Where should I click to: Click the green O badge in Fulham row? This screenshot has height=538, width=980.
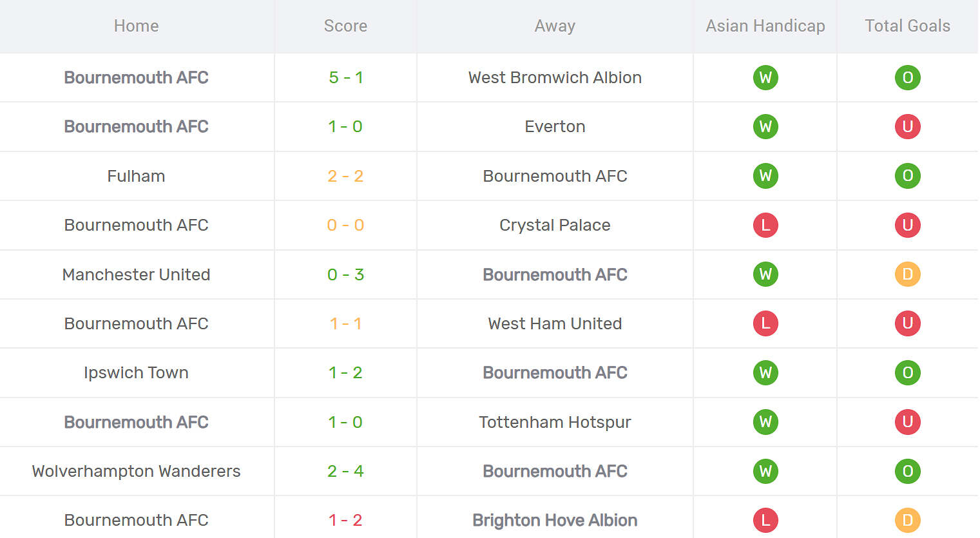(x=907, y=176)
